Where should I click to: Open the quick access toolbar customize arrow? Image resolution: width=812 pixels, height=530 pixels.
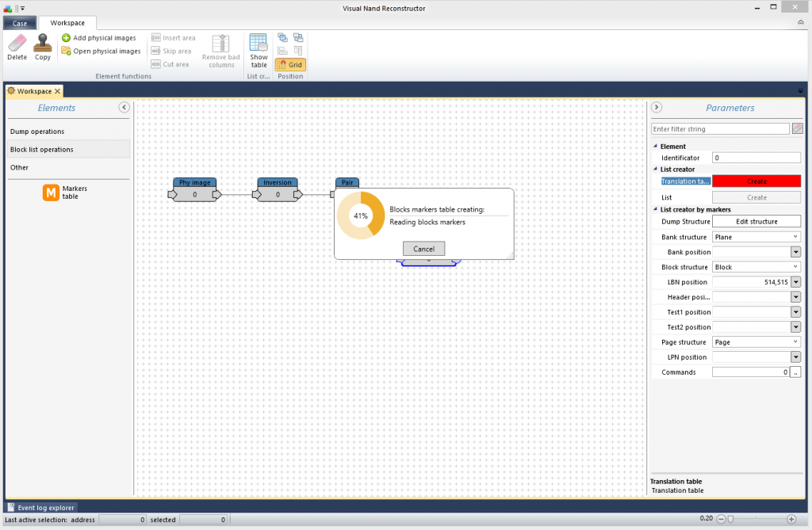23,8
